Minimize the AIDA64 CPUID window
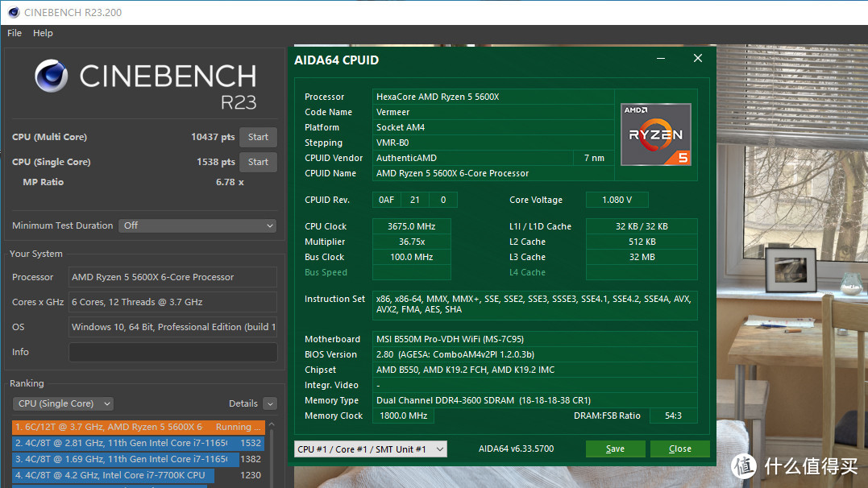 (x=661, y=59)
